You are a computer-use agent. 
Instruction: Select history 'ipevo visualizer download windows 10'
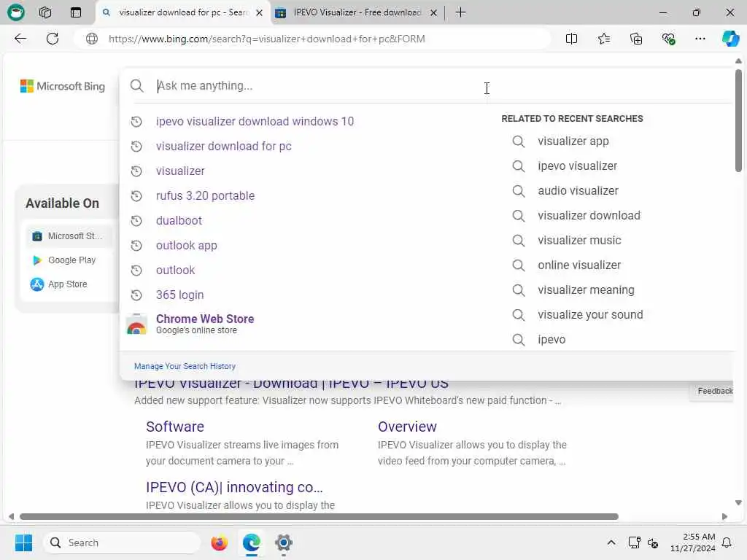255,122
